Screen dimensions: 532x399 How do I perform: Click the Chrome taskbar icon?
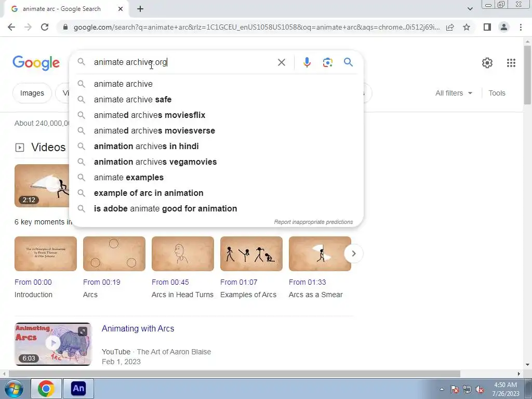(x=46, y=389)
